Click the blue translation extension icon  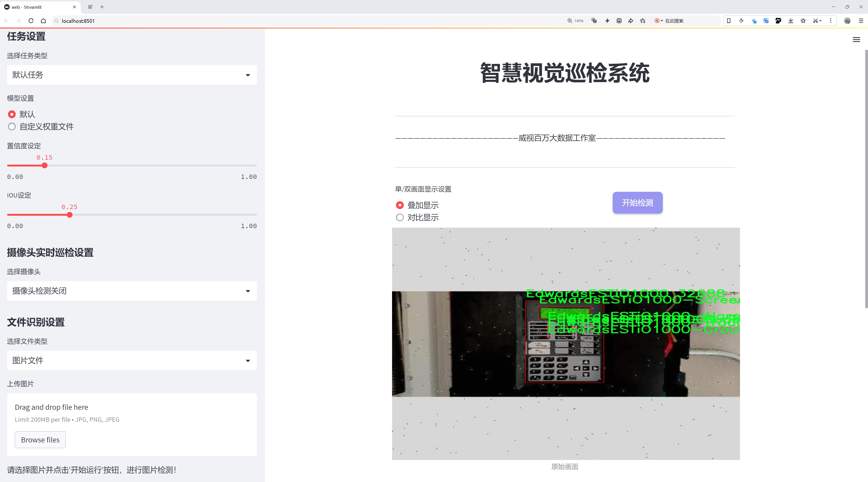[766, 20]
